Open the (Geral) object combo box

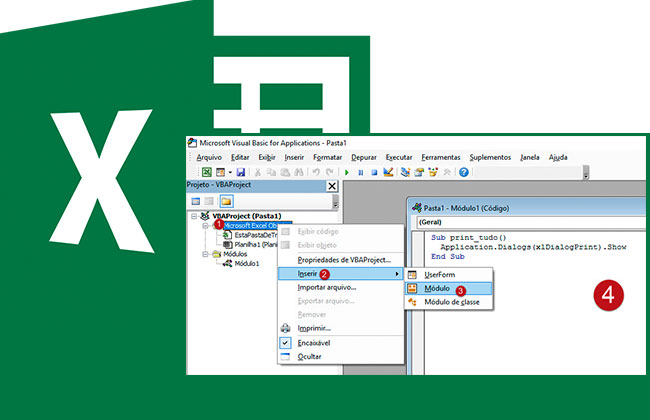point(531,222)
